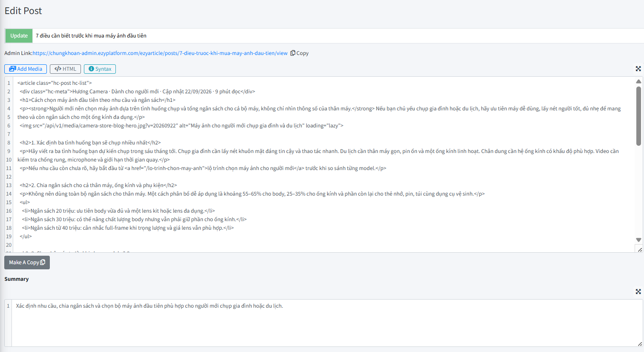Click scrollbar up arrow in content editor
The height and width of the screenshot is (352, 644).
tap(638, 81)
